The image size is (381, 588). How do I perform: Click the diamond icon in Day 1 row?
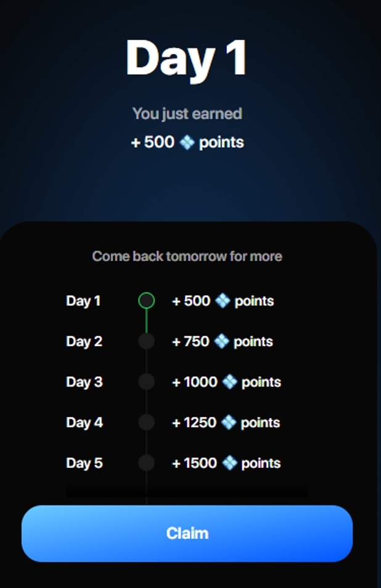223,300
